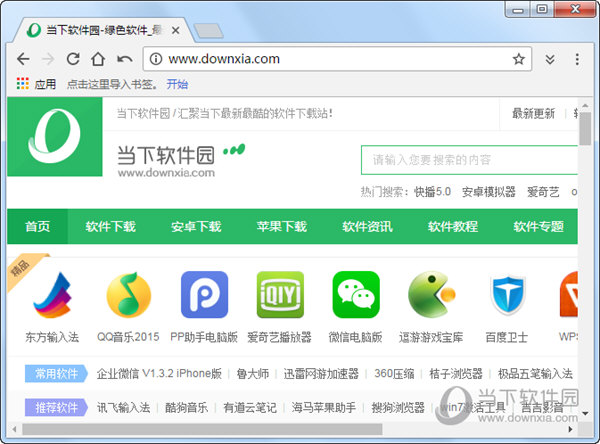Open a new tab with the tab button
This screenshot has height=444, width=600.
[208, 31]
